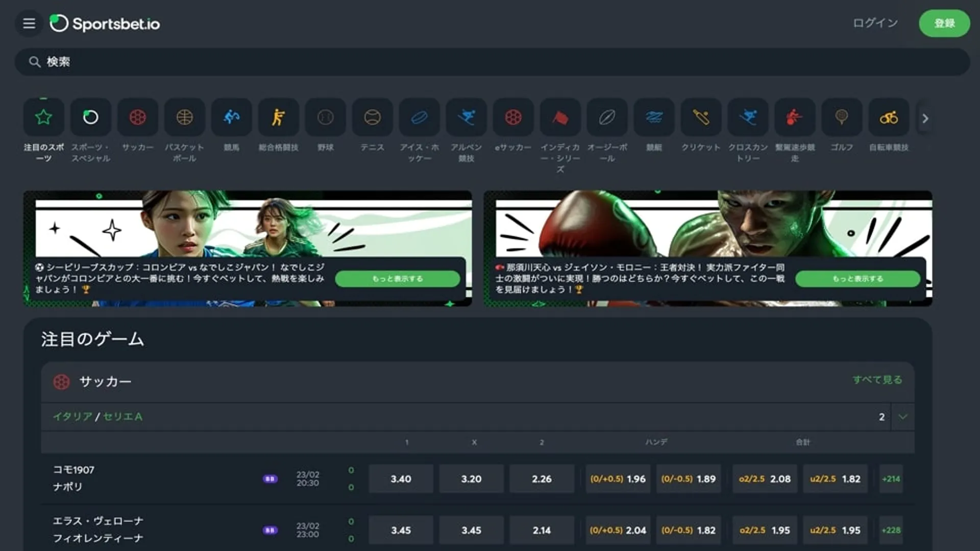Viewport: 980px width, 551px height.
Task: Click the 検索 search field
Action: click(x=492, y=62)
